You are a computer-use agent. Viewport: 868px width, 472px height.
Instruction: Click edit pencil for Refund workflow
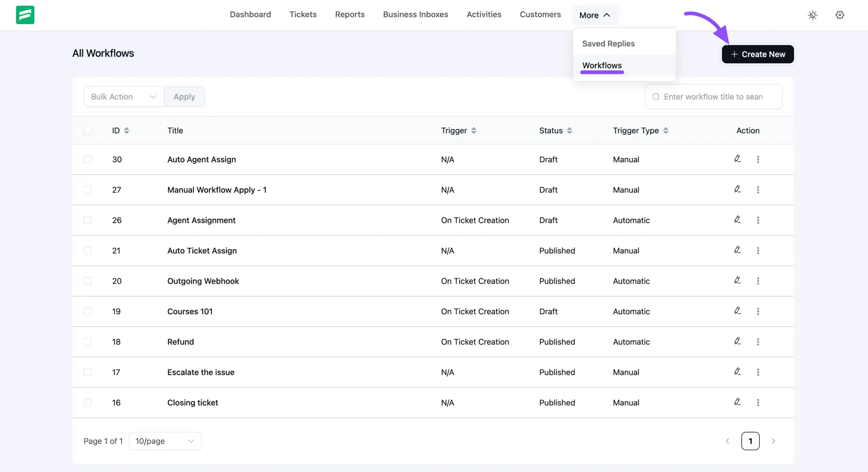737,341
